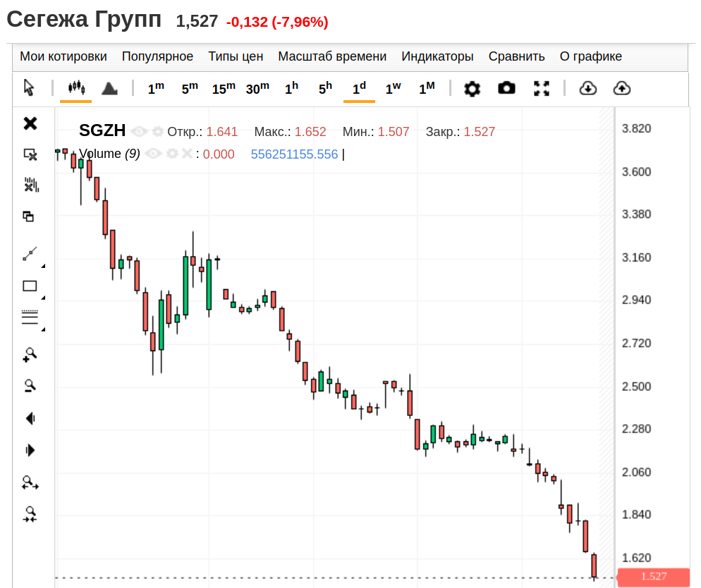Screen dimensions: 701x588
Task: Select the trend line drawing tool
Action: click(30, 253)
